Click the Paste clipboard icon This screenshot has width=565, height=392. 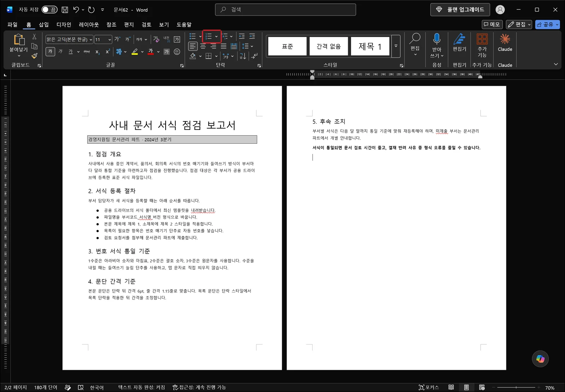click(x=19, y=40)
